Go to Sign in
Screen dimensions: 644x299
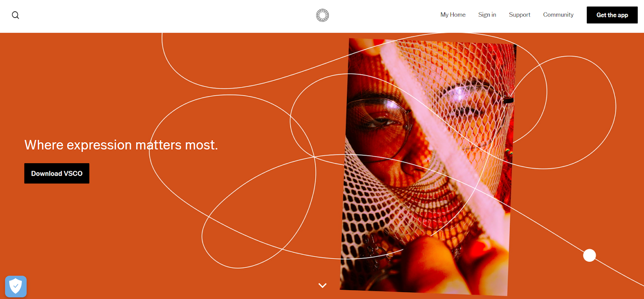(487, 15)
